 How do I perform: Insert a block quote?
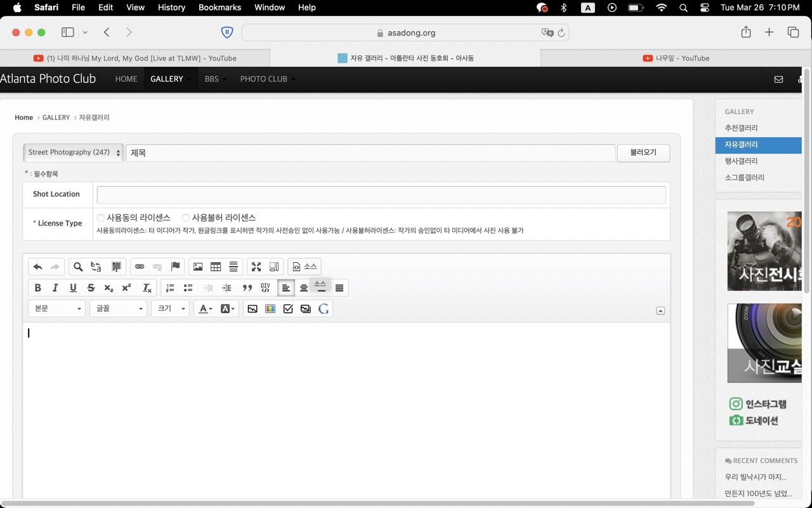coord(247,288)
